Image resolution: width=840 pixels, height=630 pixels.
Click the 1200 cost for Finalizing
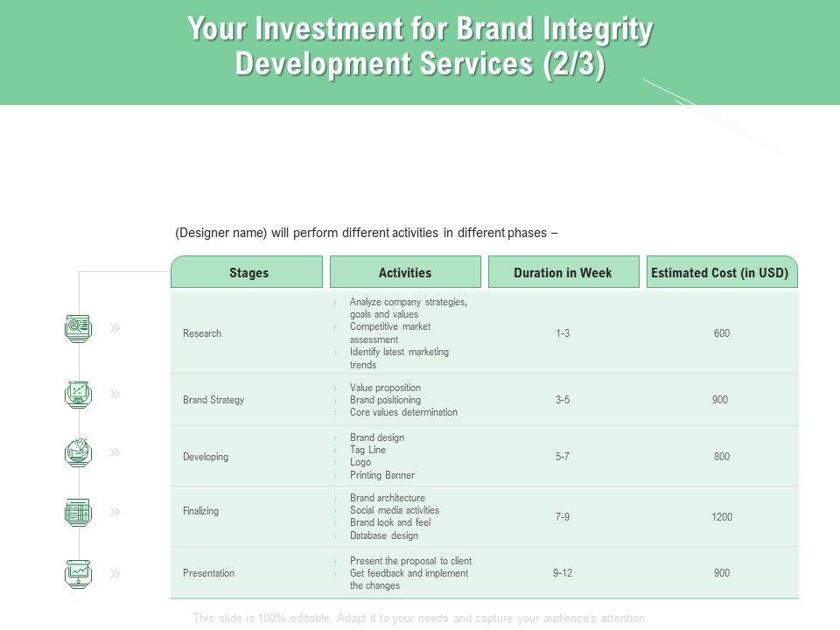tap(721, 517)
